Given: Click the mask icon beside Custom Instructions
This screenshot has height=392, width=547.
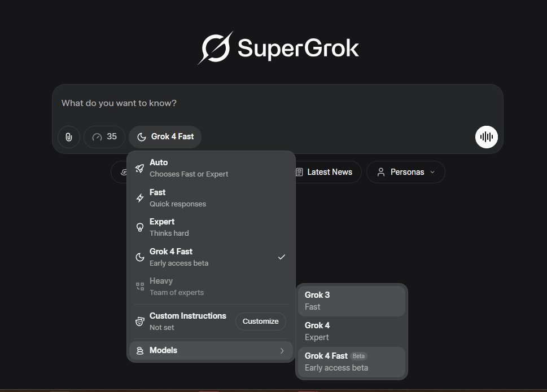Looking at the screenshot, I should click(140, 321).
